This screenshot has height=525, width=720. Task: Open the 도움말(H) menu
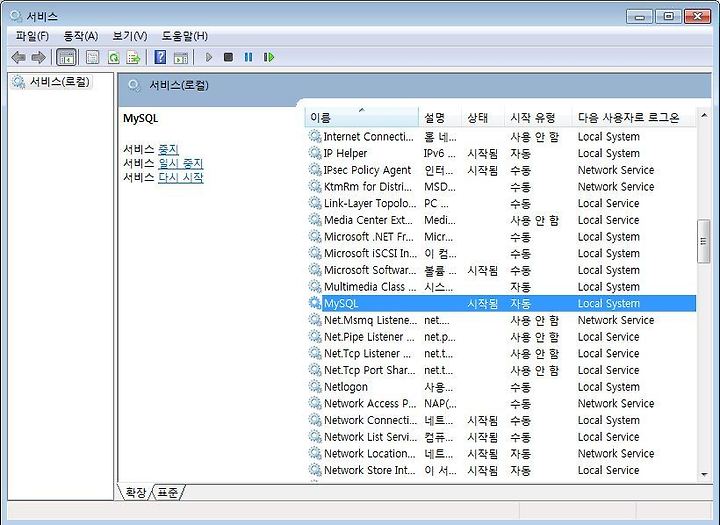coord(185,36)
